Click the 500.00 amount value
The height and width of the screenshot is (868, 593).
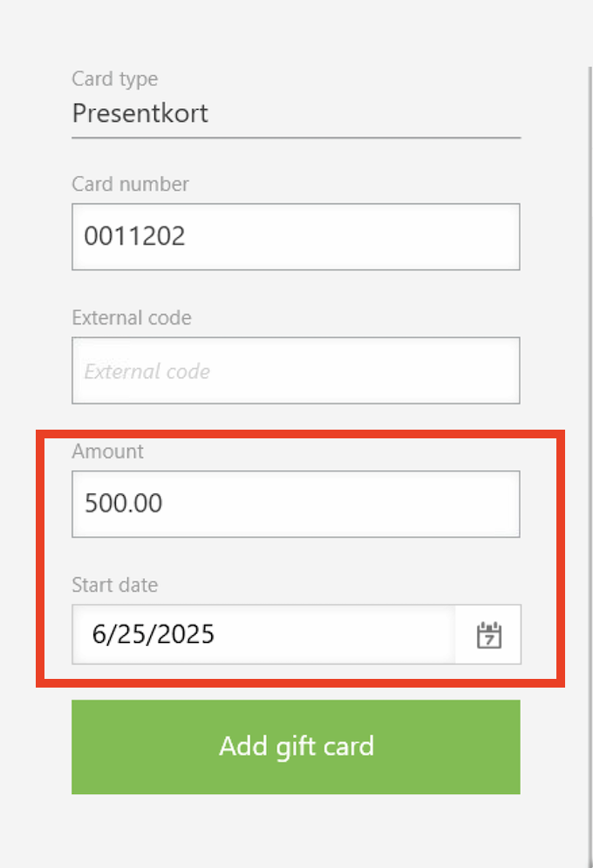124,503
